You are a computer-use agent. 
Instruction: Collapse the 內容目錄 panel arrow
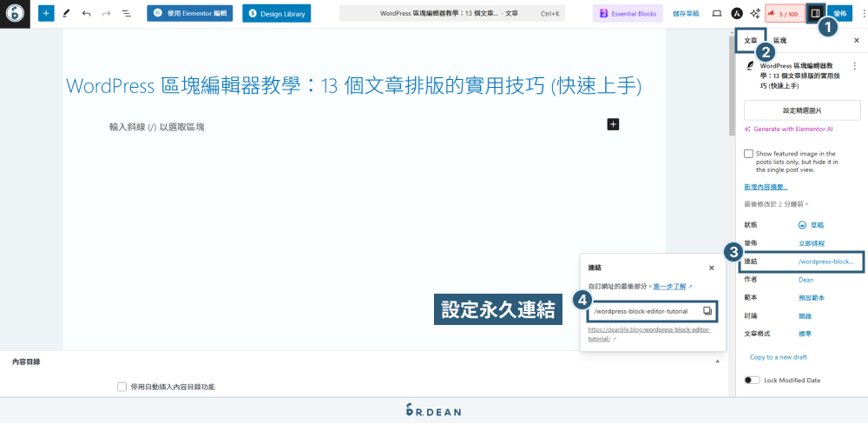tap(718, 361)
